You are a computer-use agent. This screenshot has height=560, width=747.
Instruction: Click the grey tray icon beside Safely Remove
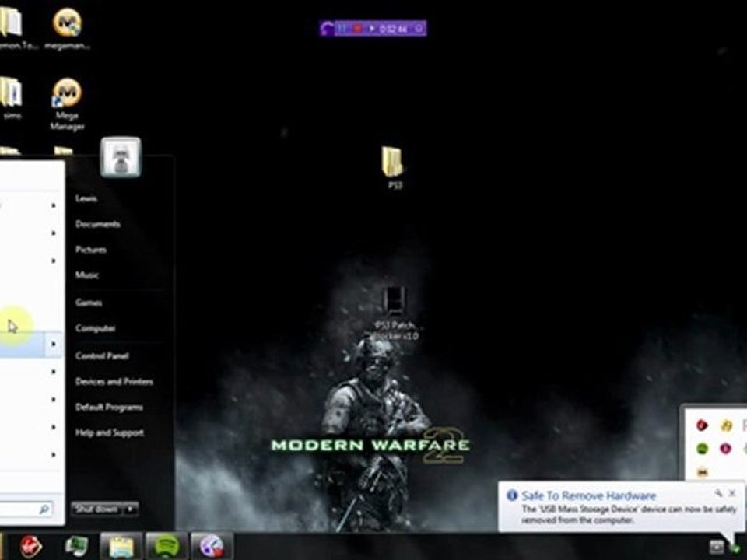(716, 547)
